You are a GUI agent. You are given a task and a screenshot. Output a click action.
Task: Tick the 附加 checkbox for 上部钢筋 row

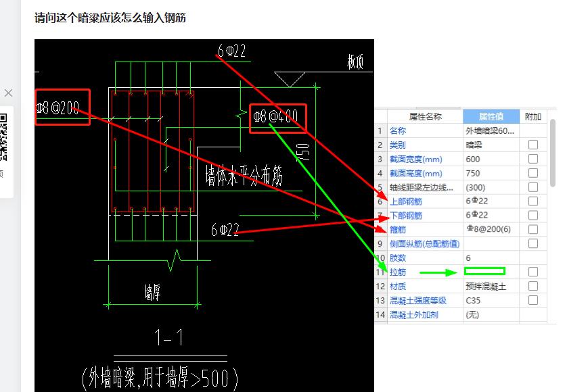(532, 201)
